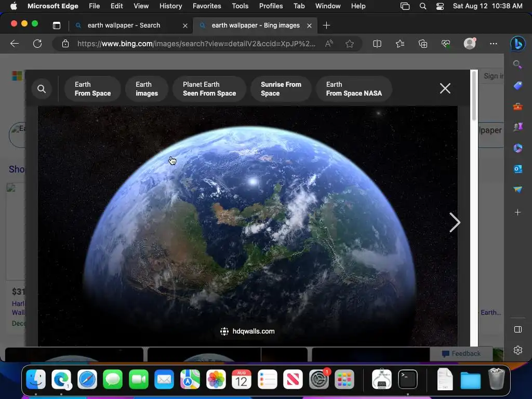
Task: Close the 'earth wallpaper - Search' tab
Action: tap(185, 26)
